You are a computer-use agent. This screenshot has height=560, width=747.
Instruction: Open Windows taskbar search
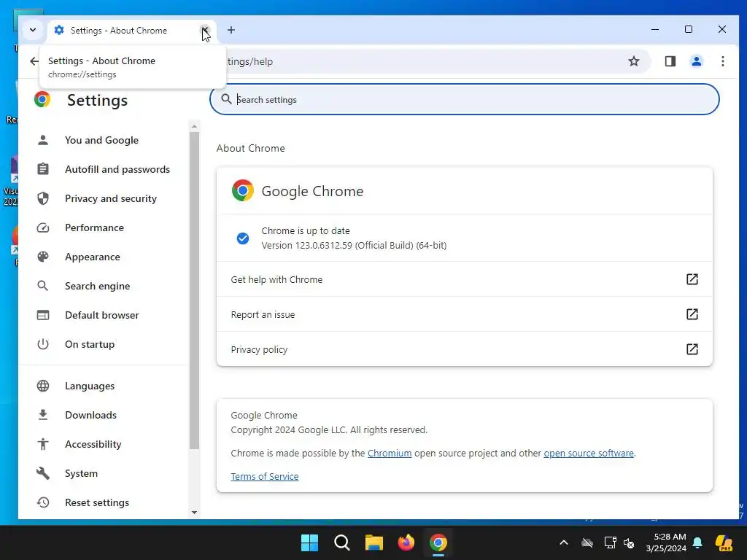(341, 542)
